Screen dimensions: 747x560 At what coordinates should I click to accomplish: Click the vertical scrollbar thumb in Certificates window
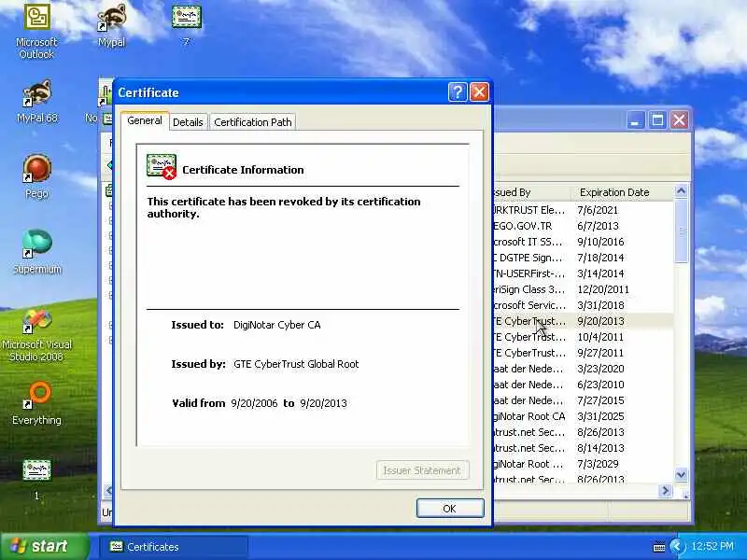pos(682,231)
